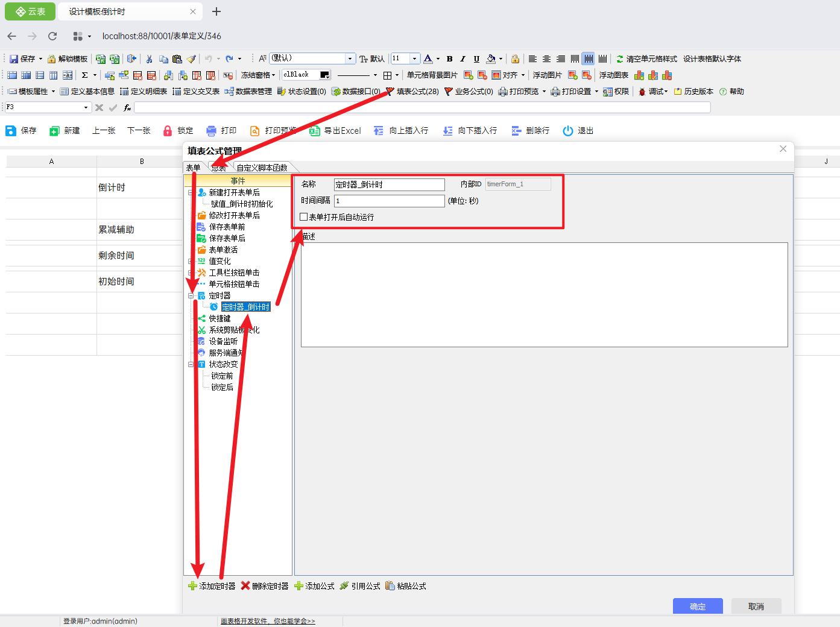Click 添加定时器
Screen dimensions: 840x627
212,586
